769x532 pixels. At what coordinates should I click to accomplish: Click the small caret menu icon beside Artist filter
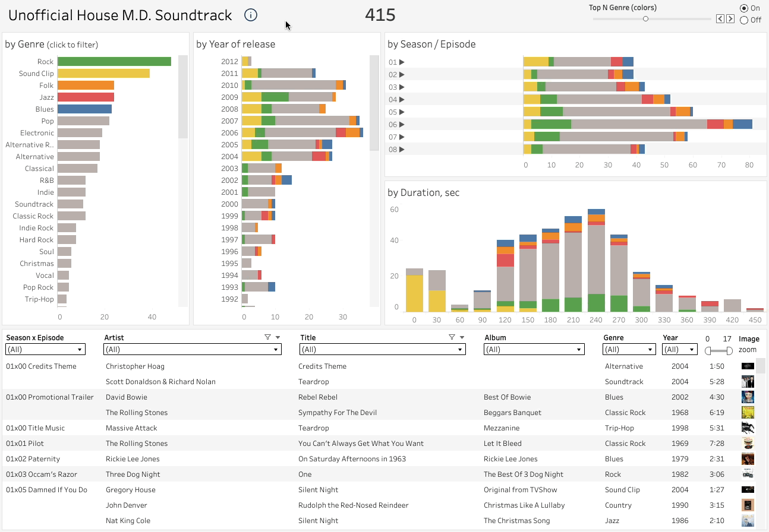(278, 337)
